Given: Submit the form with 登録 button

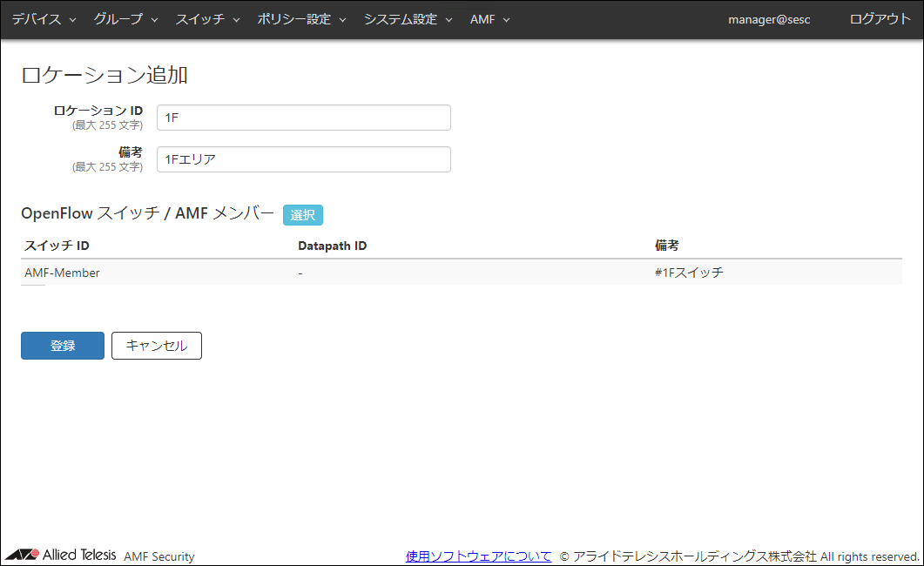Looking at the screenshot, I should click(x=63, y=346).
